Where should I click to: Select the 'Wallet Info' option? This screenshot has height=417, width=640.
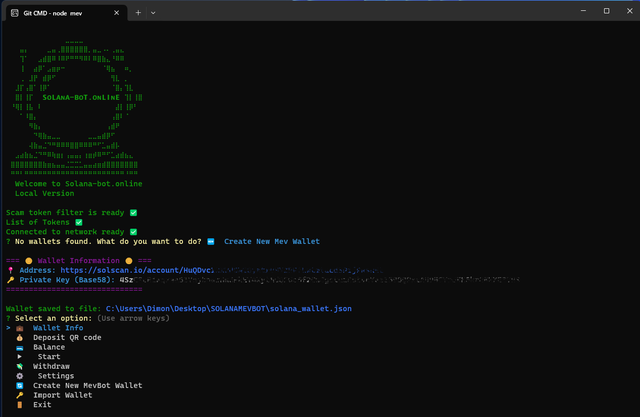click(58, 328)
